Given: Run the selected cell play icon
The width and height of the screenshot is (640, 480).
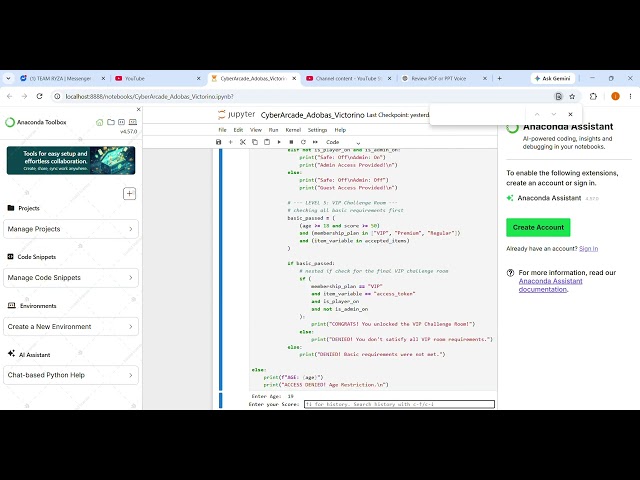Looking at the screenshot, I should [x=279, y=142].
